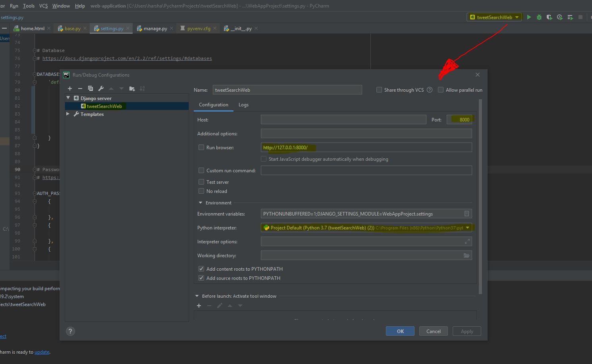Open the Python interpreter dropdown

coord(468,228)
